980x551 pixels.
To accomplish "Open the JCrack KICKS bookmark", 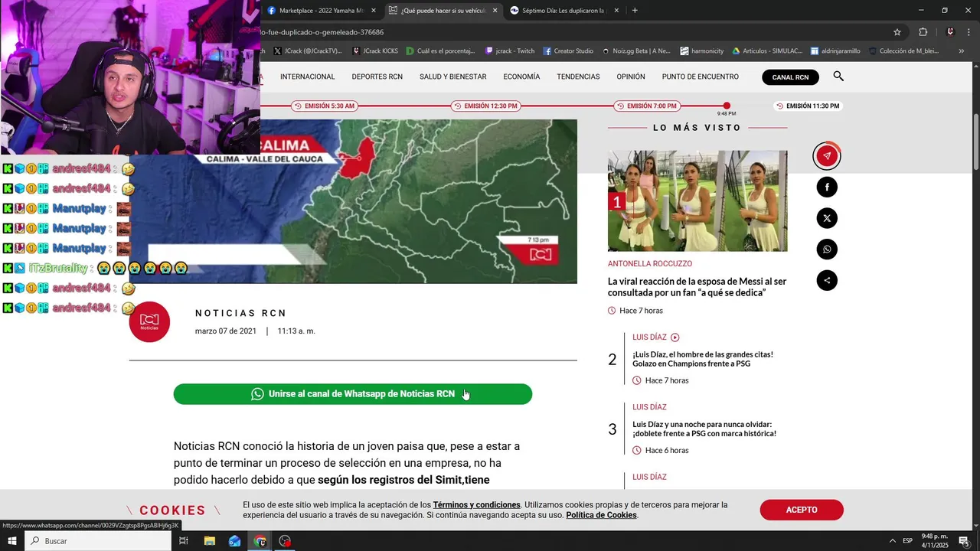I will (375, 51).
